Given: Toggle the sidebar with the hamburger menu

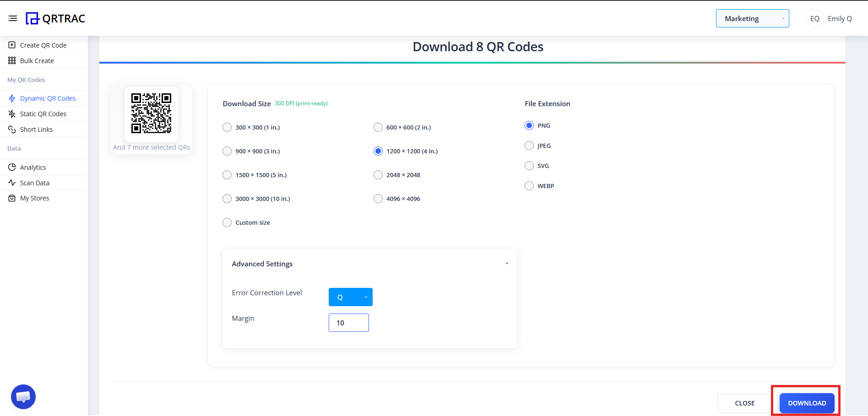Looking at the screenshot, I should click(12, 18).
